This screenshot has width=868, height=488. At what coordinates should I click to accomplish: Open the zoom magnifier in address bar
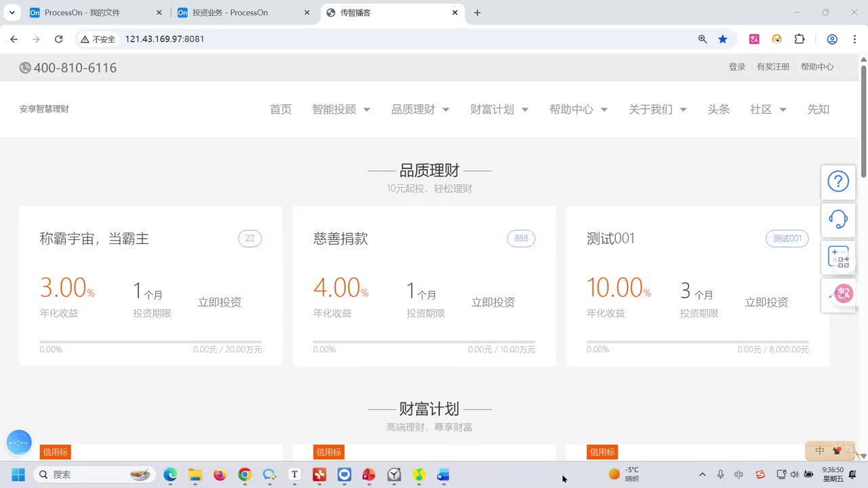point(703,39)
